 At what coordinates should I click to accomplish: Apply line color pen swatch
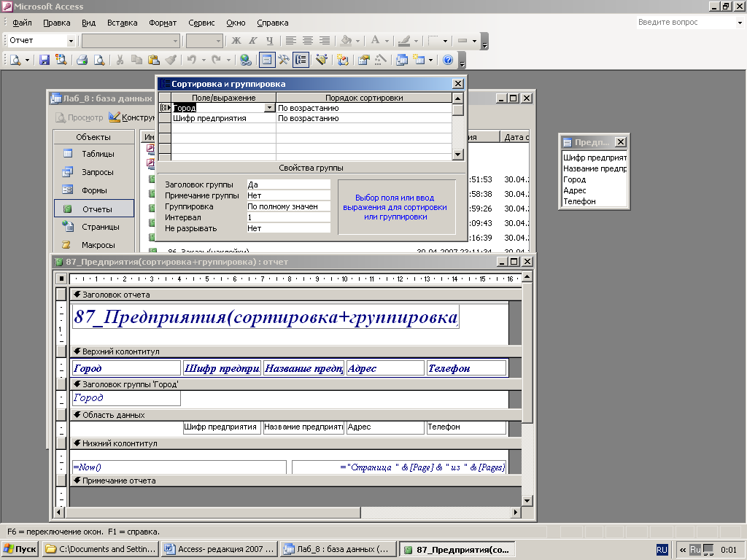404,41
